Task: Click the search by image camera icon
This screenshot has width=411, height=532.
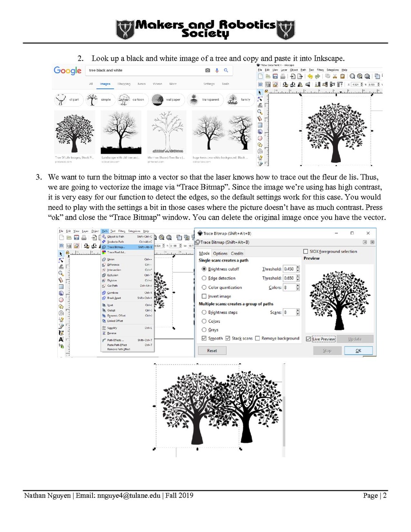Action: coord(207,71)
